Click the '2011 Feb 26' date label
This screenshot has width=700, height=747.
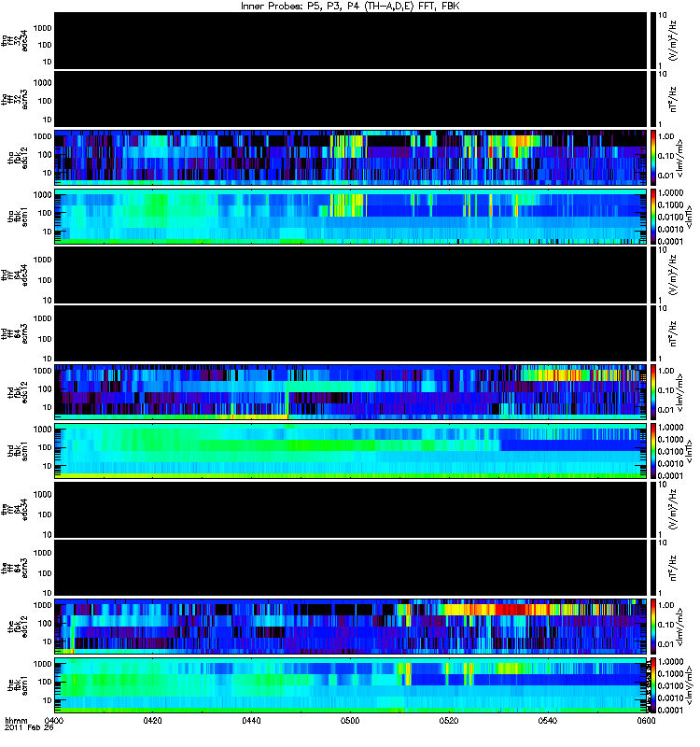point(29,727)
